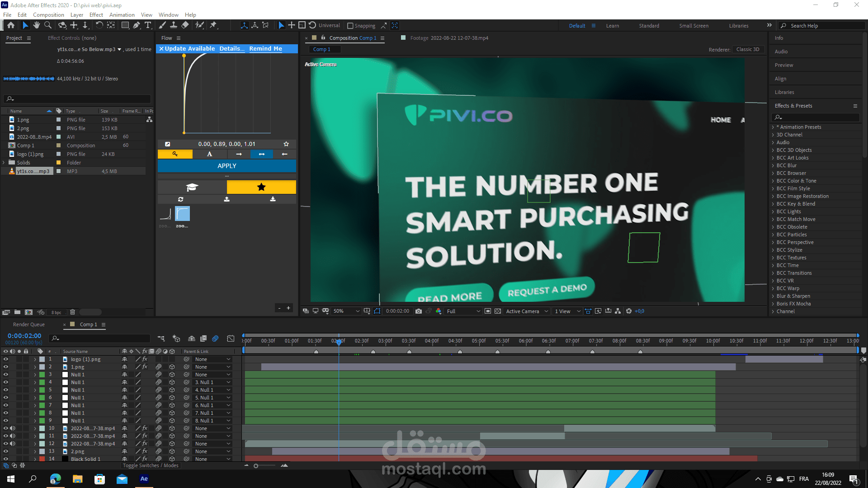The height and width of the screenshot is (488, 868).
Task: Select the Hand tool
Action: (x=37, y=25)
